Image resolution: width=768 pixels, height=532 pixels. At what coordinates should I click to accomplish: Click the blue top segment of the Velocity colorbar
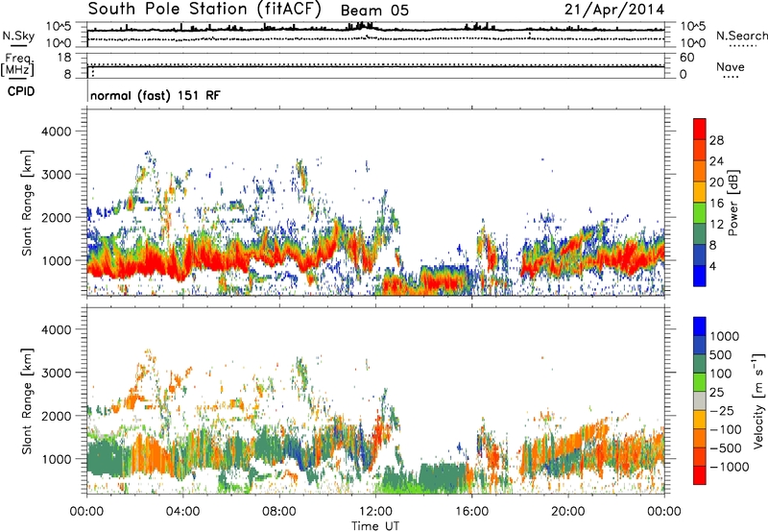(700, 326)
